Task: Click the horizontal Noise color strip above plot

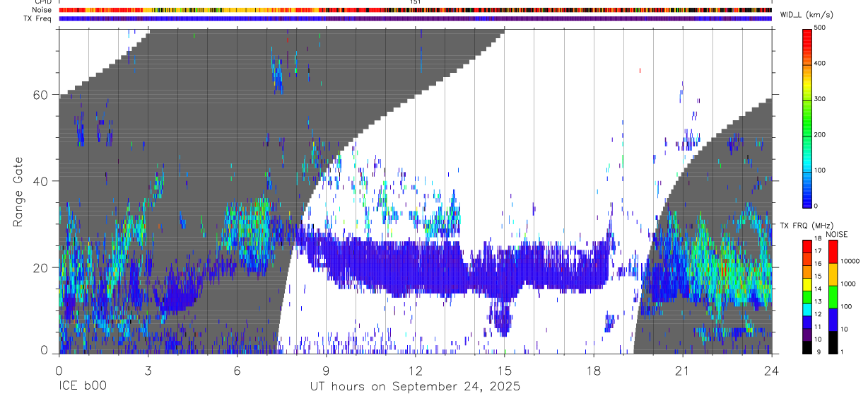Action: pyautogui.click(x=415, y=10)
